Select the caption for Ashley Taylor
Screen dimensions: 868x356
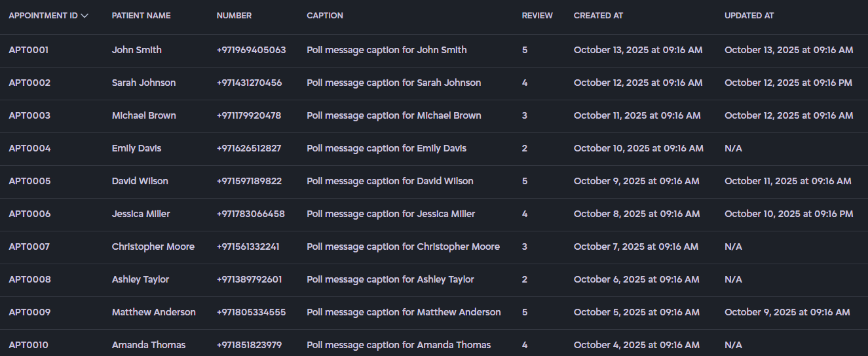(x=390, y=279)
